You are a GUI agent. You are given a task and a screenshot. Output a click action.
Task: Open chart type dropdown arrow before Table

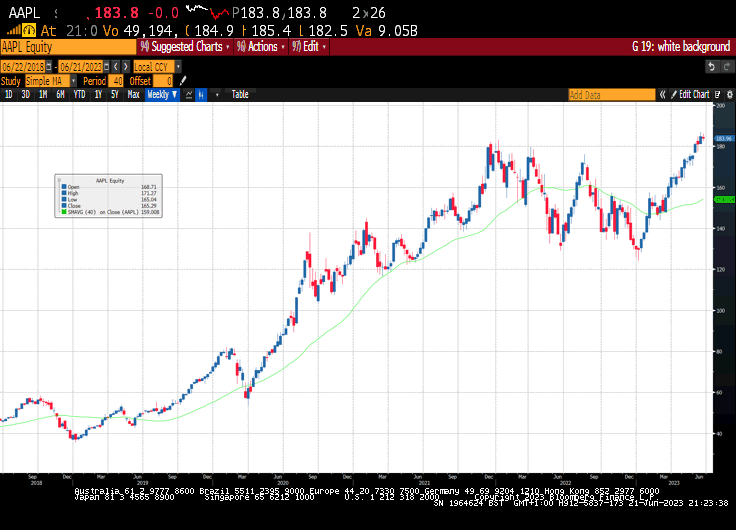click(217, 94)
